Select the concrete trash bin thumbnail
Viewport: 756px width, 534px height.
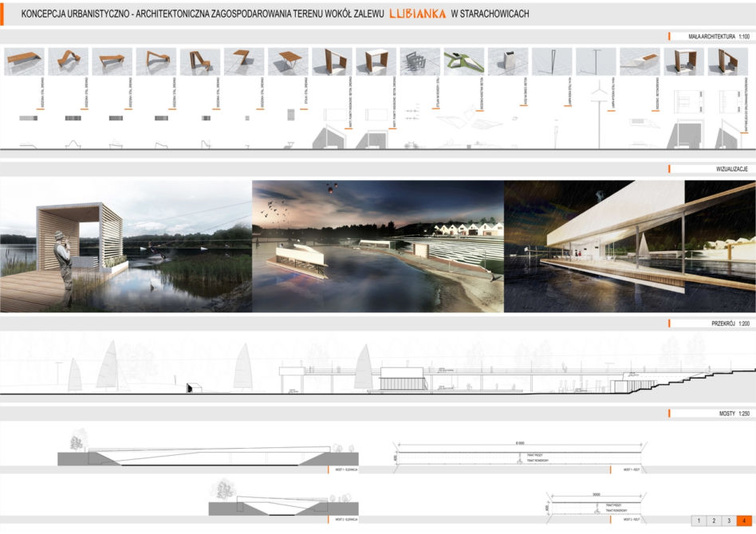508,61
